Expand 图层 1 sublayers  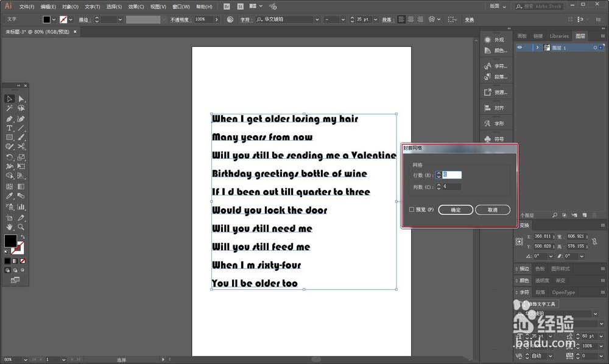pos(538,47)
